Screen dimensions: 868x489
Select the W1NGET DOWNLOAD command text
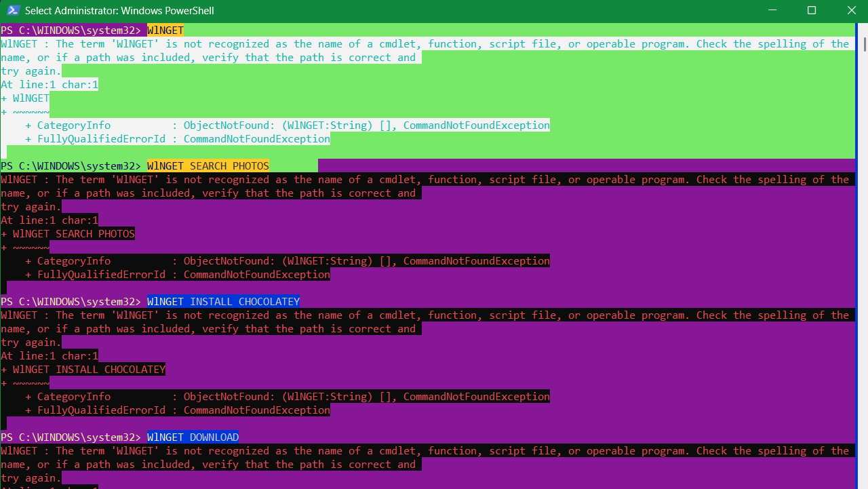193,437
